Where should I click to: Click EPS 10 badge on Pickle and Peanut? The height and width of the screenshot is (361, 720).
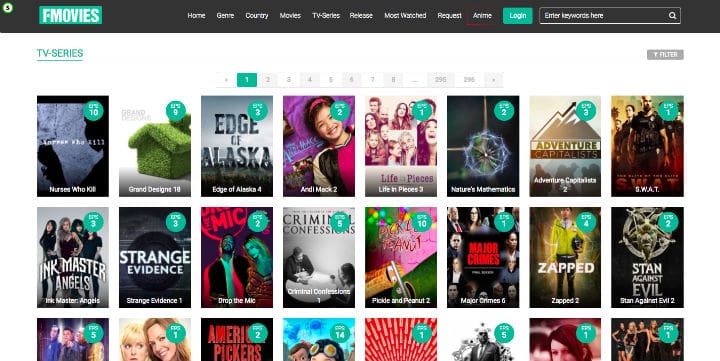point(422,222)
